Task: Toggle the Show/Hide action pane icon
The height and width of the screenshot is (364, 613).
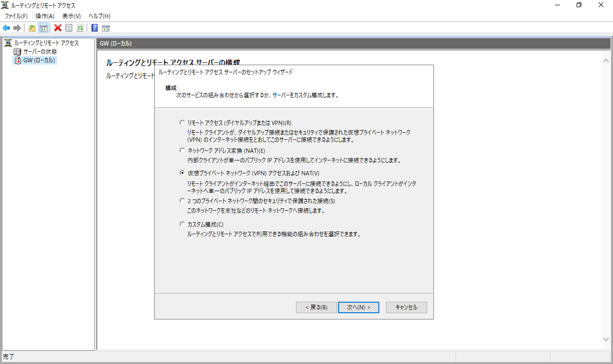Action: (106, 28)
